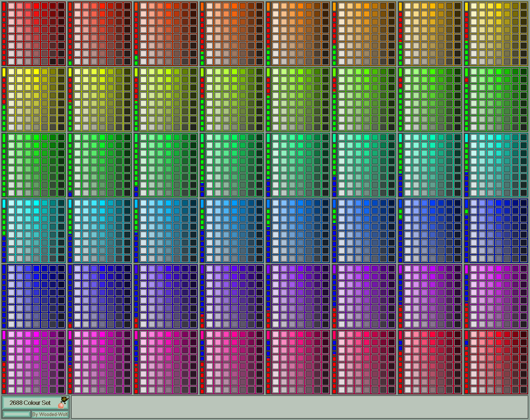
Task: Click the pink round creature icon
Action: 61,406
